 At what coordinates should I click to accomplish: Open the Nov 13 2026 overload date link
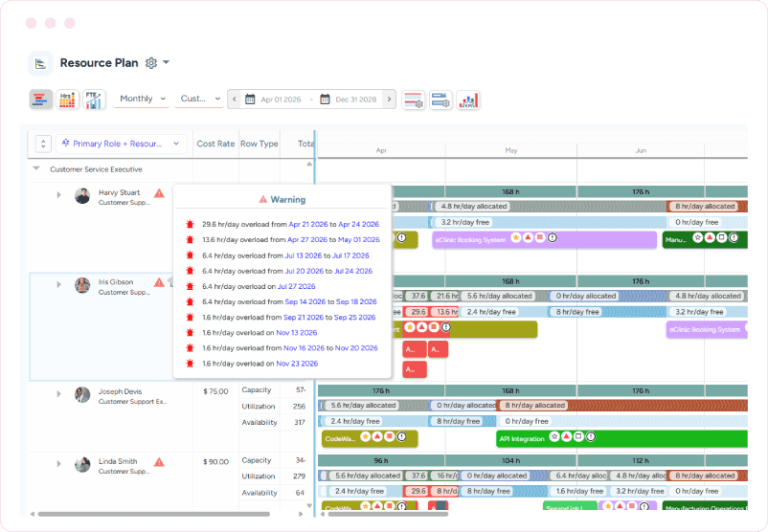(296, 333)
